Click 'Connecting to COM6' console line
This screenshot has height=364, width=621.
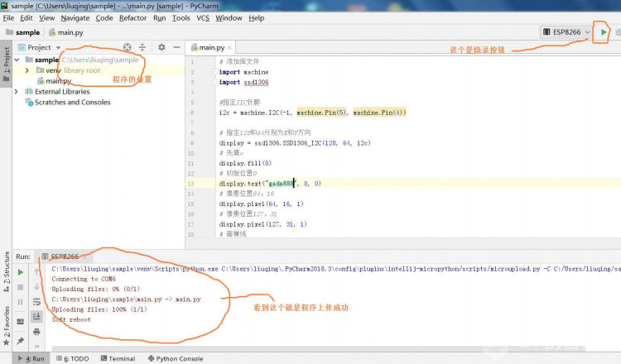pos(84,279)
